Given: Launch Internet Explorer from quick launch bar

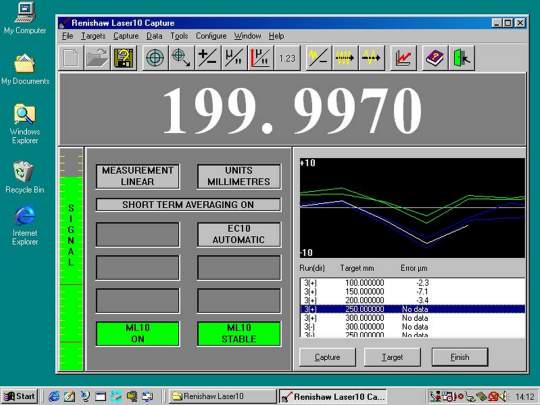Looking at the screenshot, I should click(54, 396).
